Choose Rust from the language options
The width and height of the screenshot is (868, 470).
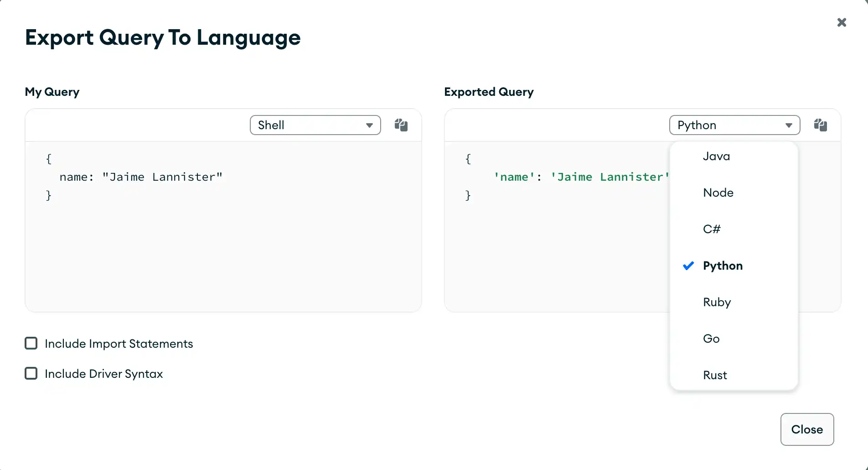tap(715, 375)
